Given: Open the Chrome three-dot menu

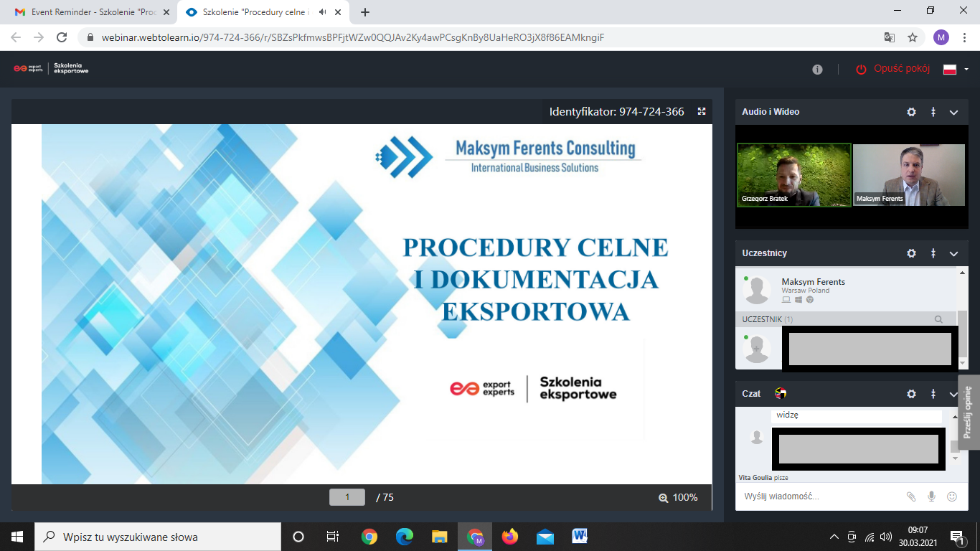Looking at the screenshot, I should [x=964, y=37].
